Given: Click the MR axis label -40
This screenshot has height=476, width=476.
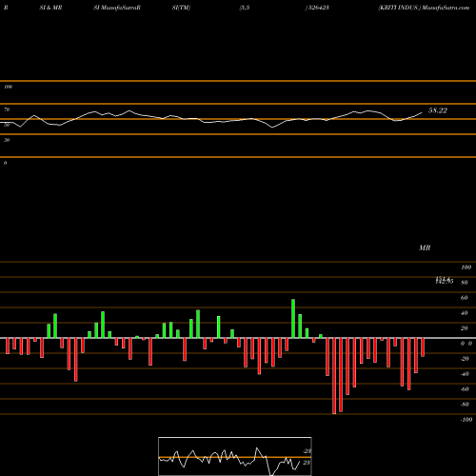Looking at the screenshot, I should click(x=465, y=374).
